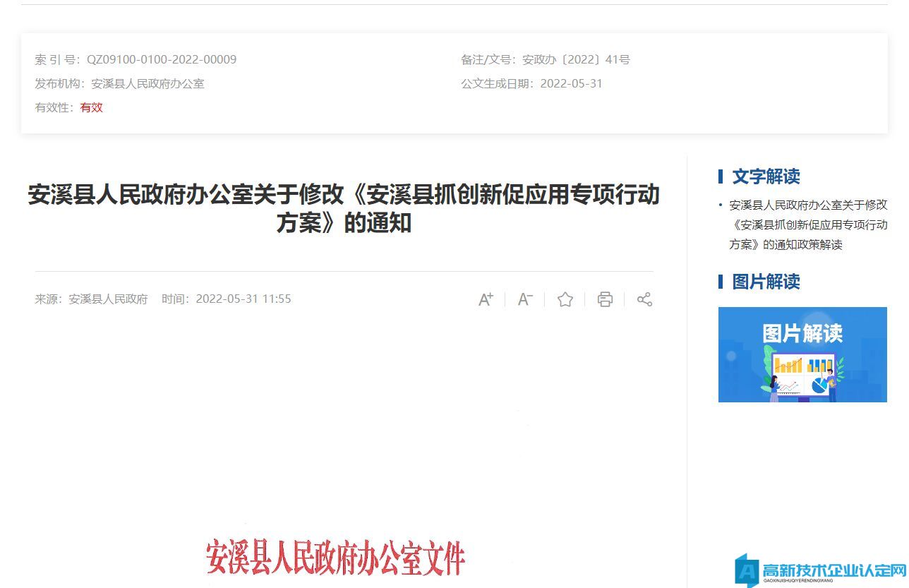The image size is (909, 588).
Task: Increase font size with the A+ icon
Action: [x=486, y=299]
